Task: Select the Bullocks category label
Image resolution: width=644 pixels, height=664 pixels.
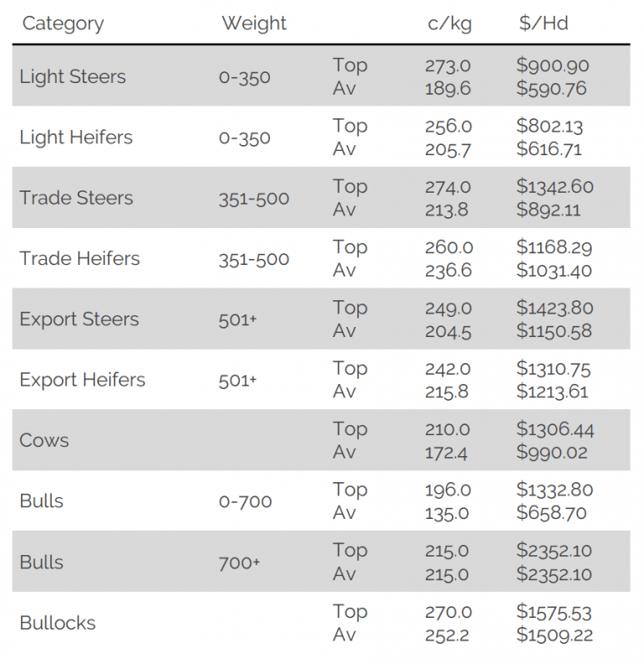Action: [x=58, y=623]
